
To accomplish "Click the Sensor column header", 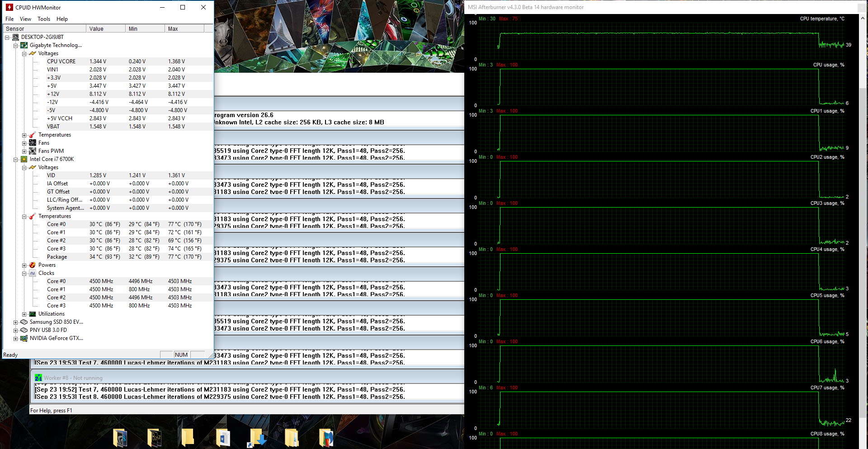I will click(44, 28).
